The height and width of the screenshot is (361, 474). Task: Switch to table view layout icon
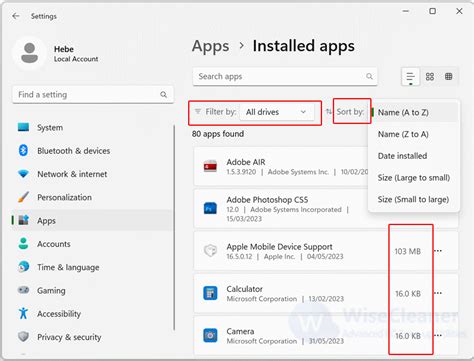pyautogui.click(x=449, y=76)
